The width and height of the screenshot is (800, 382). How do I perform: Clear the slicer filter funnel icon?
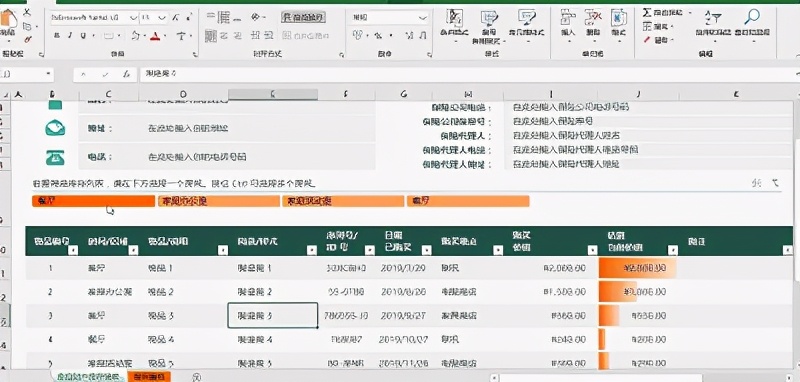pyautogui.click(x=776, y=183)
